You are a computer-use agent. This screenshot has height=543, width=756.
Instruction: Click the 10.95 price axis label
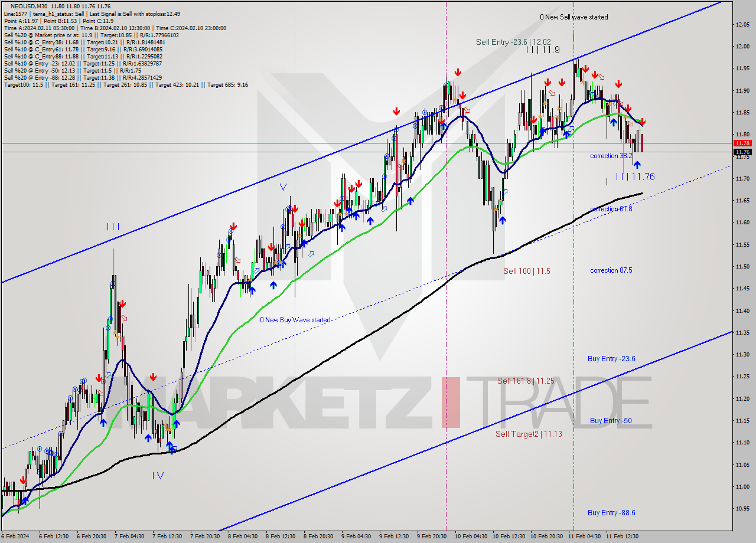[742, 509]
